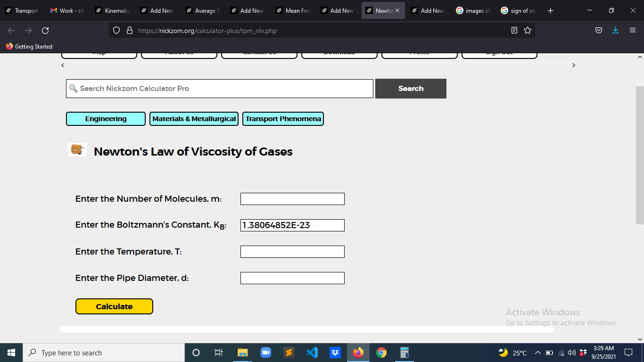
Task: Open the Getting Started bookmark
Action: pyautogui.click(x=29, y=47)
